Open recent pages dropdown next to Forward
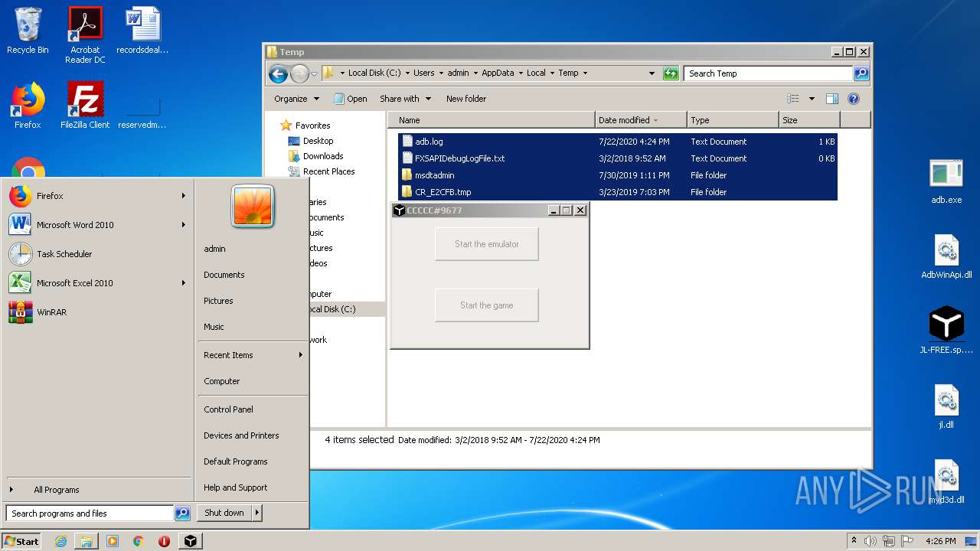This screenshot has width=980, height=551. pos(314,74)
